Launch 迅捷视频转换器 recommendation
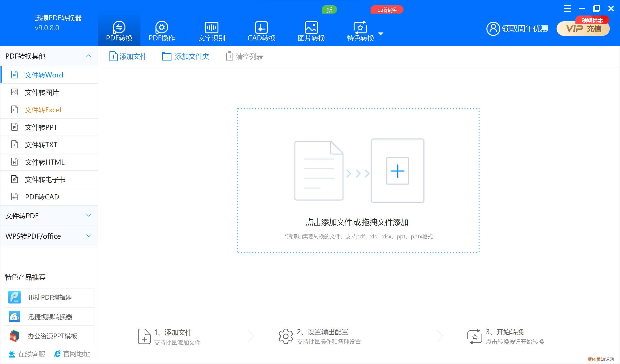This screenshot has width=620, height=364. click(x=49, y=317)
